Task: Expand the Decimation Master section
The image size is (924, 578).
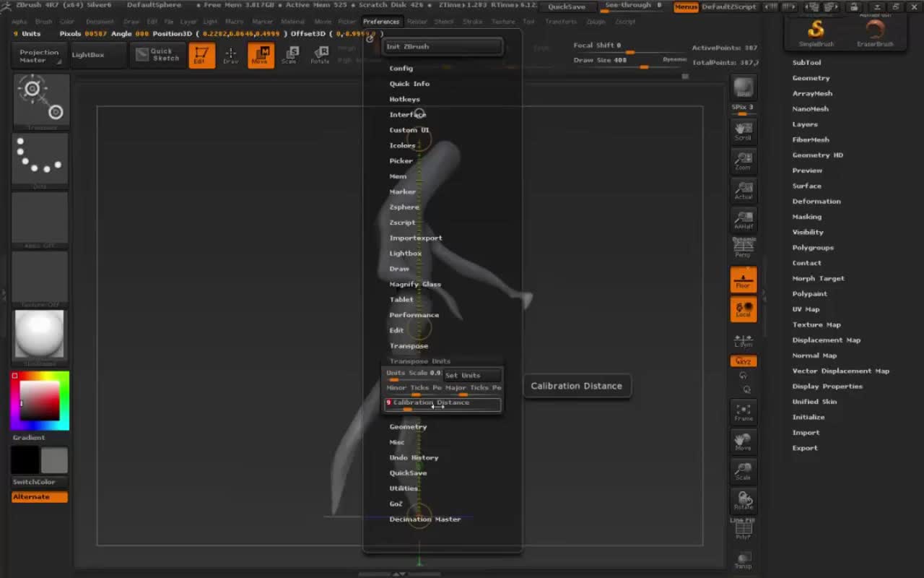Action: click(425, 519)
